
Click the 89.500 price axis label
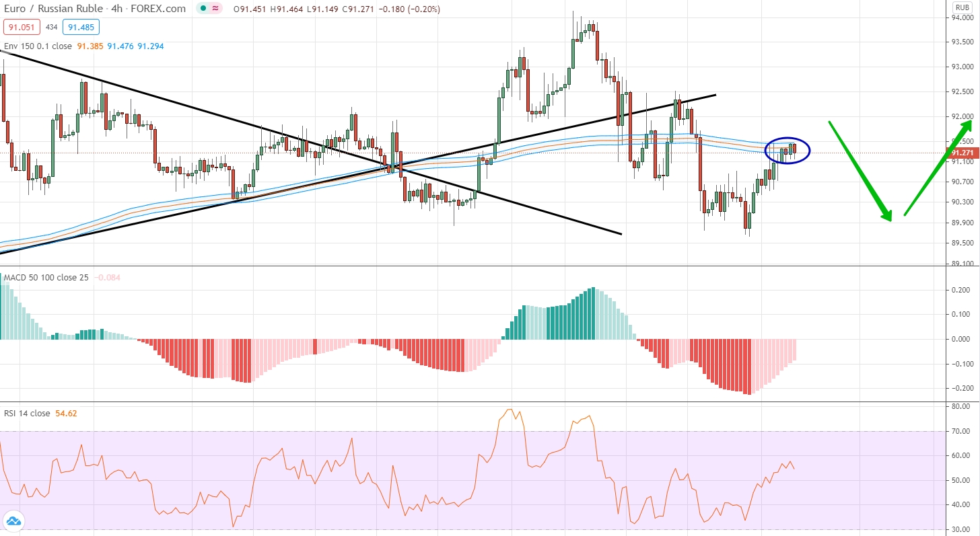click(963, 243)
